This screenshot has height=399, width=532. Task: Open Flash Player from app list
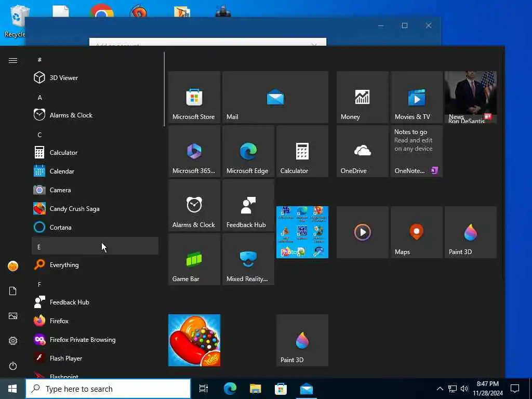[x=95, y=358]
